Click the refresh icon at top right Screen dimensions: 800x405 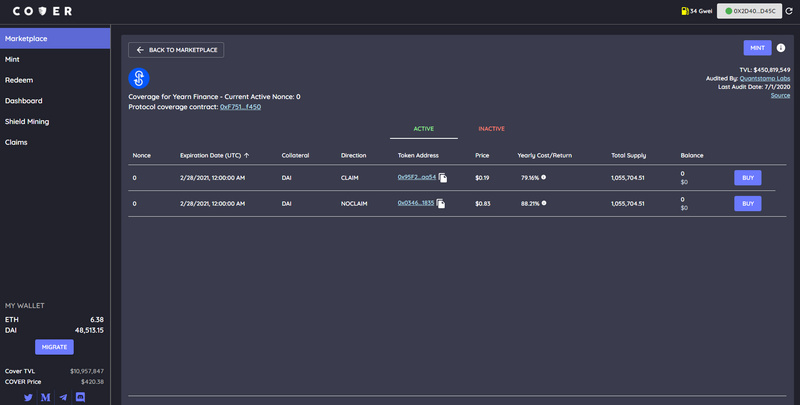point(789,11)
